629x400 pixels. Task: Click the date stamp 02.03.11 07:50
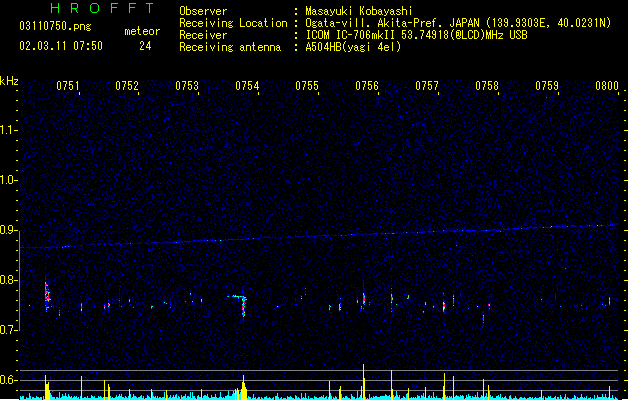click(x=61, y=46)
